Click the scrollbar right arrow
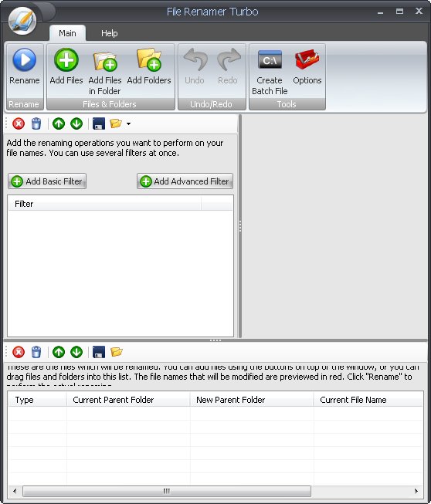Viewport: 431px width, 504px height. [x=416, y=491]
